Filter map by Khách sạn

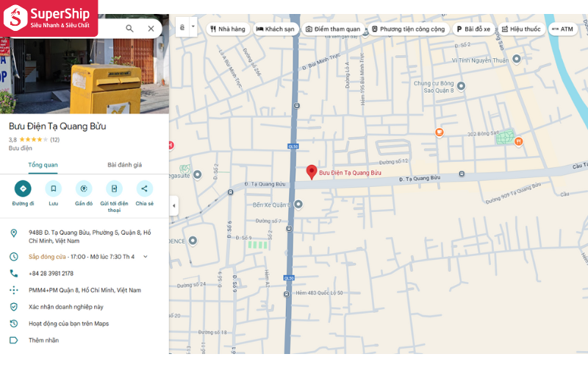tap(275, 29)
